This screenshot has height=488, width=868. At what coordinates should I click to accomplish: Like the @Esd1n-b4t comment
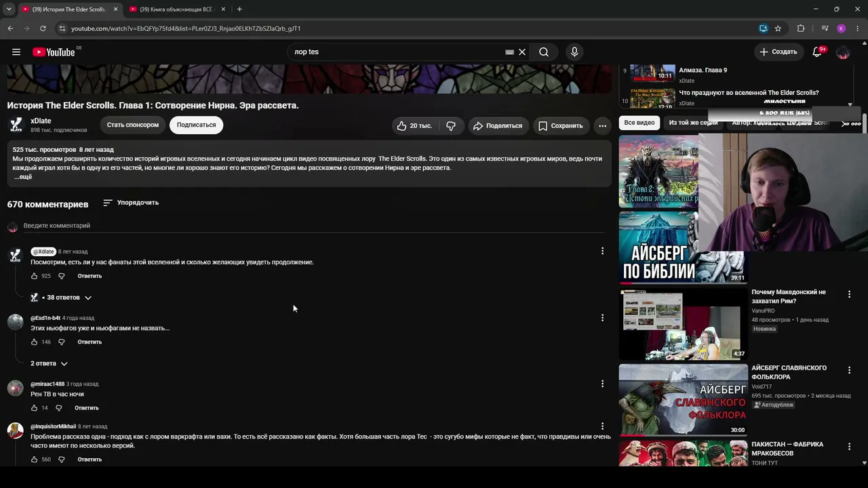[x=35, y=342]
